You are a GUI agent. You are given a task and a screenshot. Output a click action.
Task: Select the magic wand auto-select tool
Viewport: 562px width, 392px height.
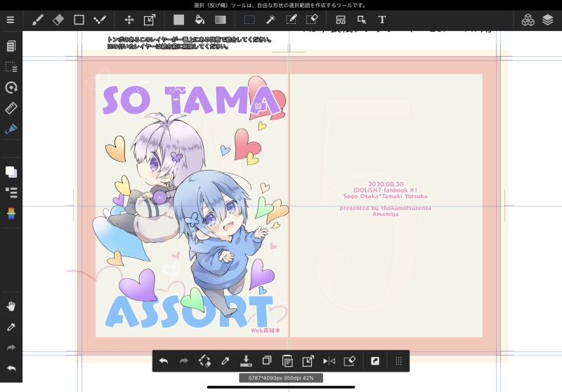(x=270, y=20)
